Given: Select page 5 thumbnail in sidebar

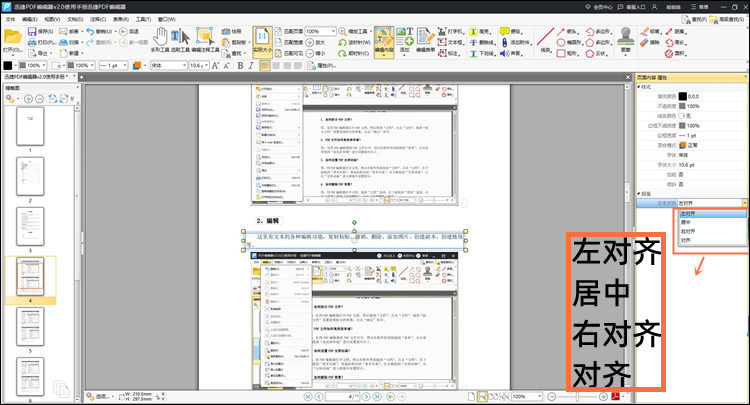Looking at the screenshot, I should point(30,327).
